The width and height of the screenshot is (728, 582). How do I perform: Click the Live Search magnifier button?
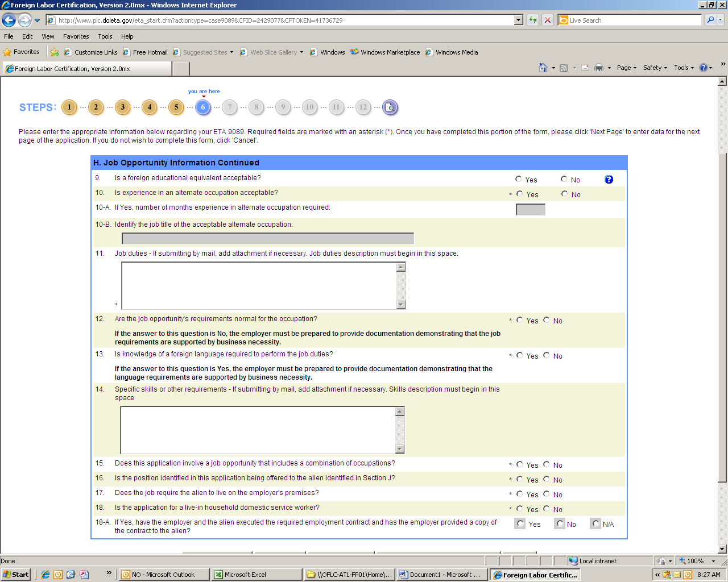(710, 20)
